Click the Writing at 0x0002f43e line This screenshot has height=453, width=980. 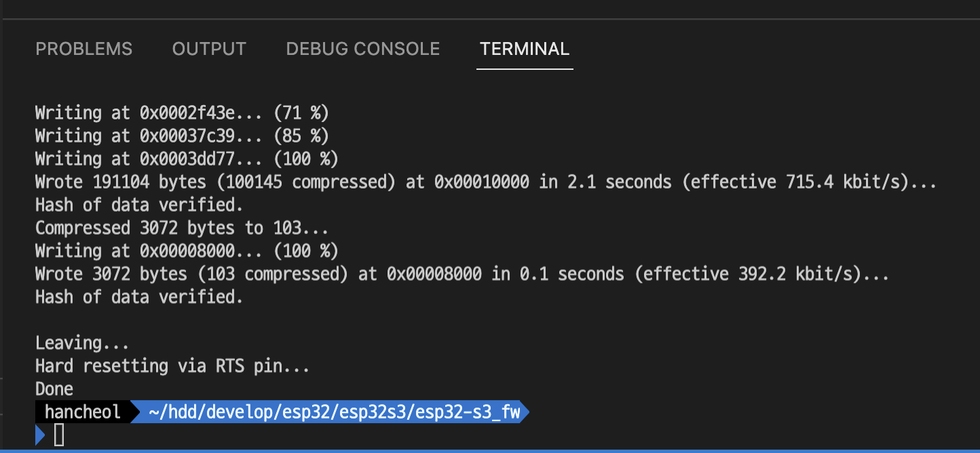click(181, 112)
